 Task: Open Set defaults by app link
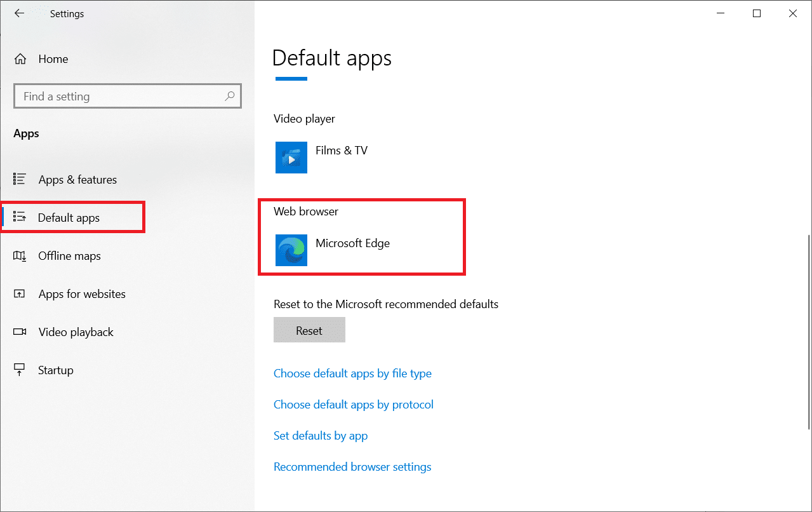click(321, 436)
